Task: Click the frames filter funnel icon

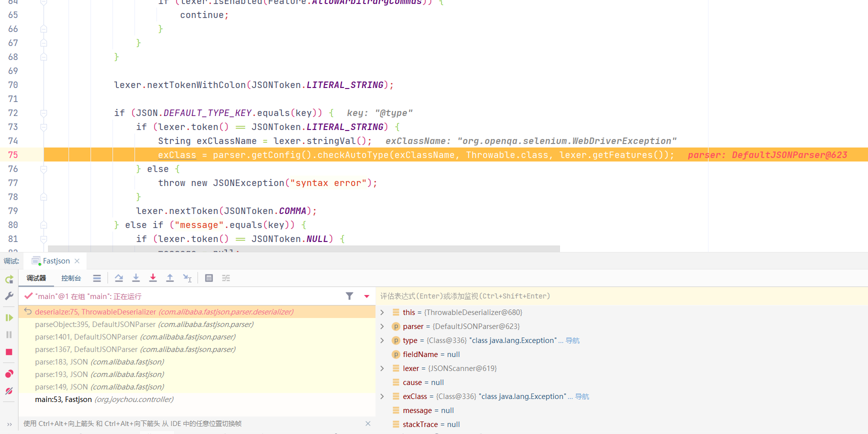Action: (x=349, y=296)
